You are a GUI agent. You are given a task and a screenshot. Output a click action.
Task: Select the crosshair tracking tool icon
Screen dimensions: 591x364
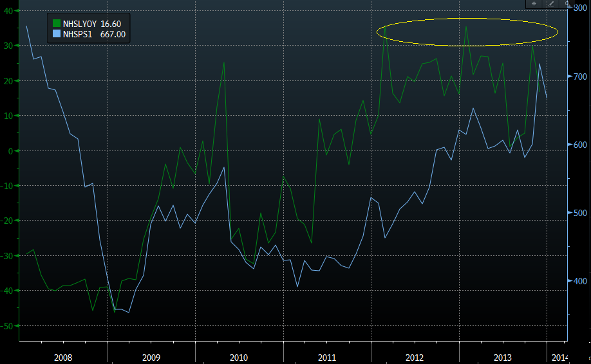[534, 4]
